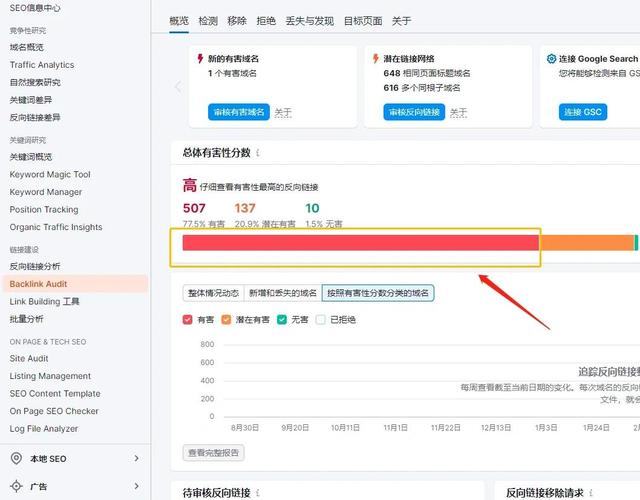
Task: Toggle the 有害 checkbox
Action: coord(187,320)
